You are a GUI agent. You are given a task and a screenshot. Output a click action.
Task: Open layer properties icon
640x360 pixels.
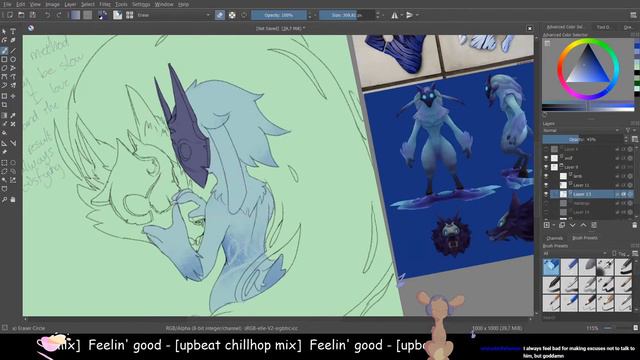594,225
